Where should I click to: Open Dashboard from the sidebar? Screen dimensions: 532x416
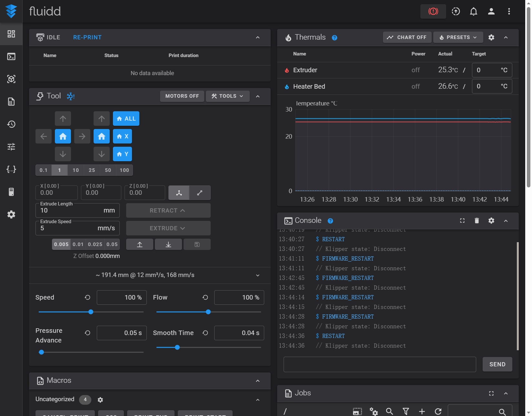[11, 34]
